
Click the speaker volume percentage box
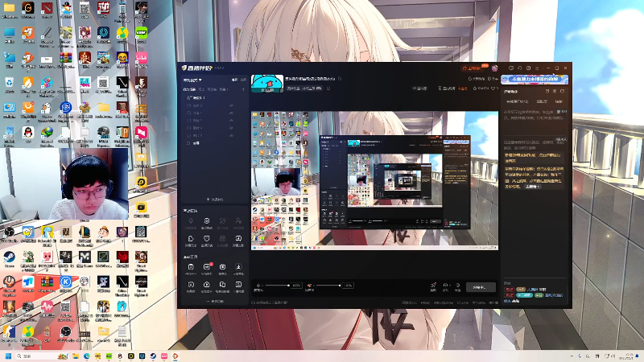point(348,286)
